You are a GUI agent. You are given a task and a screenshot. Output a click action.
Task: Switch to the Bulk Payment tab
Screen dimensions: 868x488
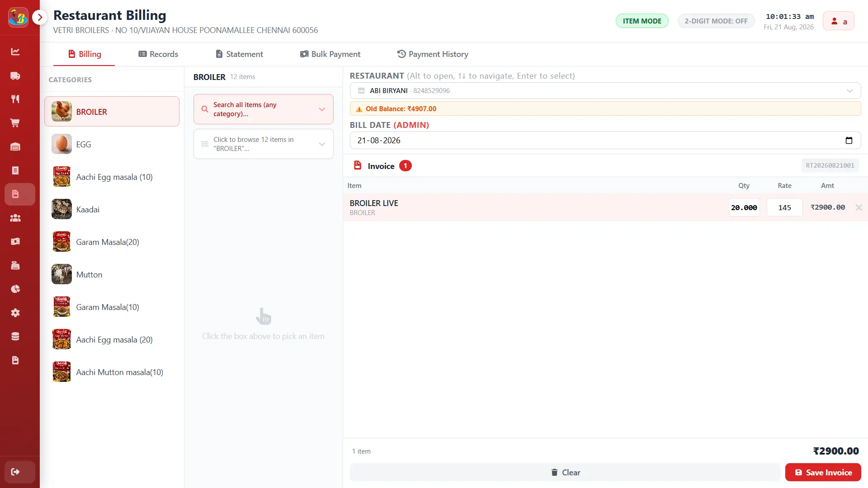(x=330, y=54)
